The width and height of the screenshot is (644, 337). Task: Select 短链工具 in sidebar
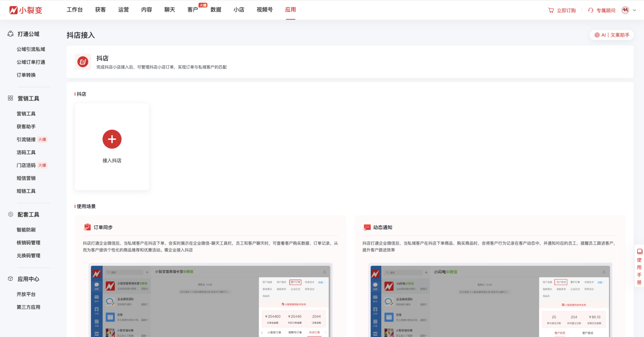point(26,191)
